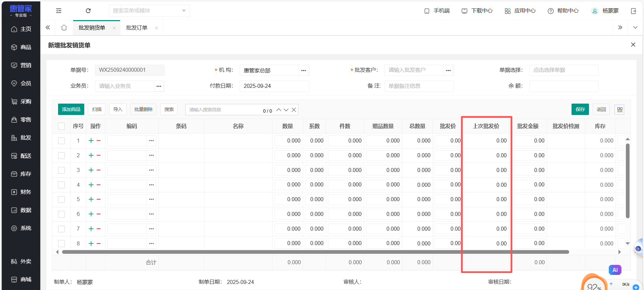Click the green 保存 button
Image resolution: width=644 pixels, height=290 pixels.
tap(580, 109)
